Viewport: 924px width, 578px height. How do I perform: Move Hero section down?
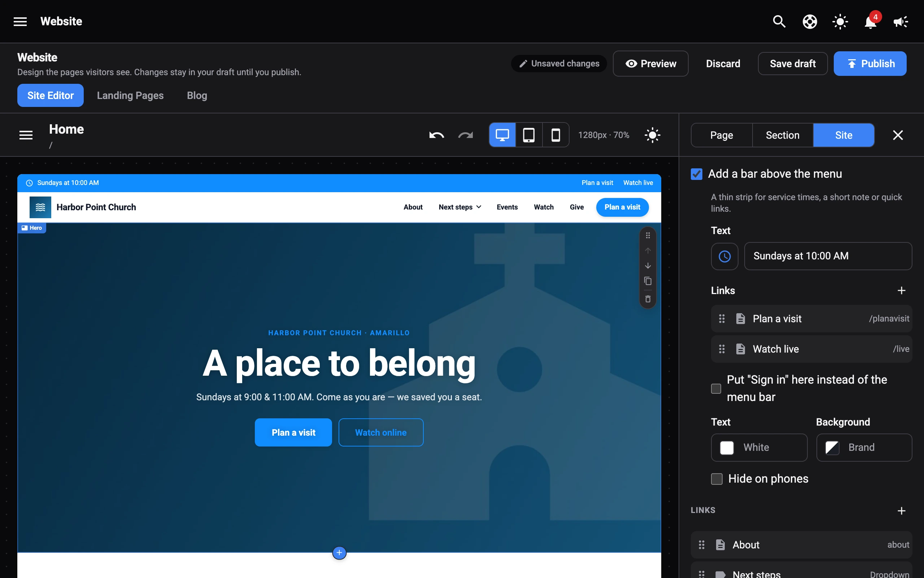click(x=648, y=266)
